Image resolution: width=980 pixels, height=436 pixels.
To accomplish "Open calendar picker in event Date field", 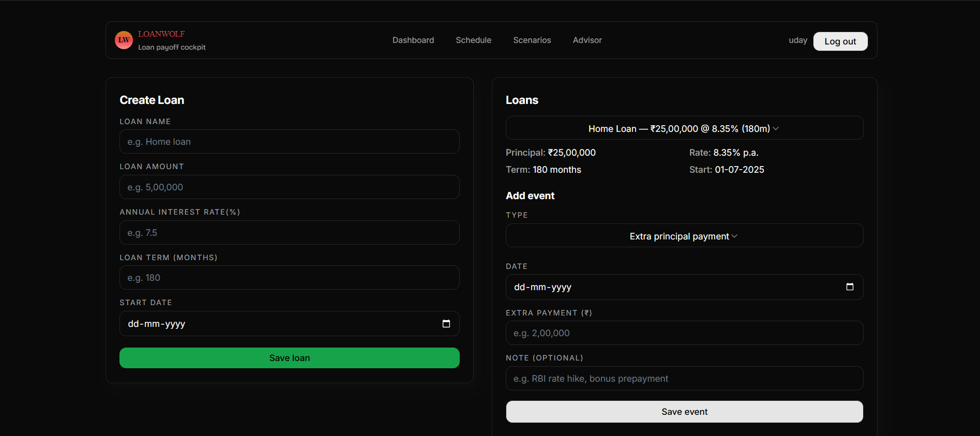I will (x=850, y=287).
